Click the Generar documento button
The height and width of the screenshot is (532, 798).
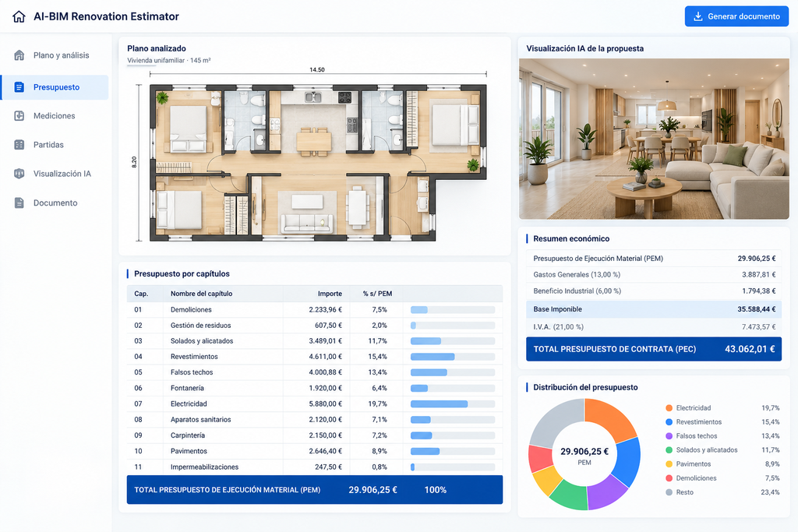(736, 16)
